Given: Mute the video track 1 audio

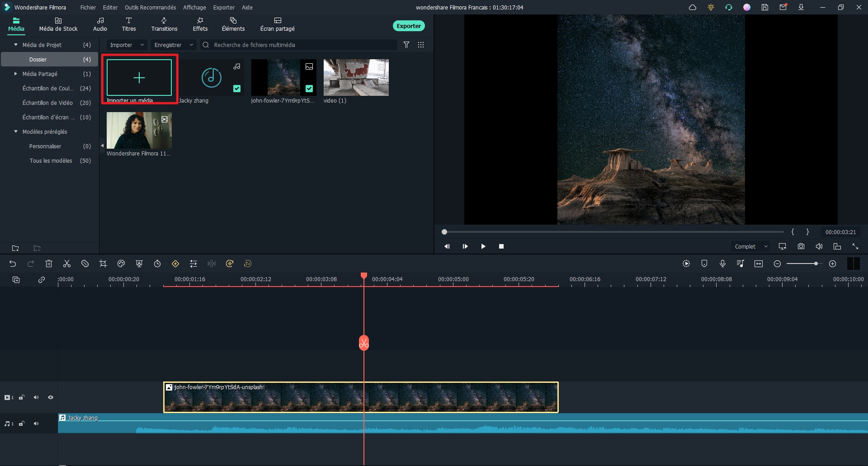Looking at the screenshot, I should point(36,397).
